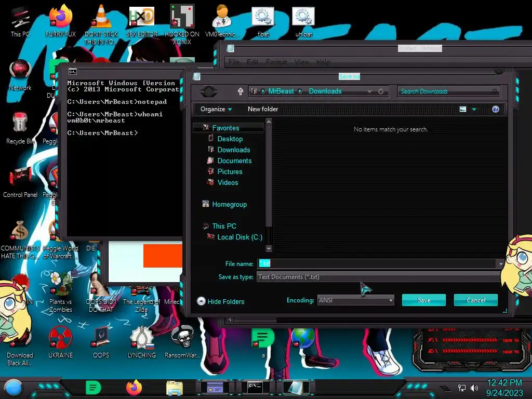Screen dimensions: 532x399
Task: Open the VLC cone desktop shortcut
Action: pyautogui.click(x=101, y=24)
